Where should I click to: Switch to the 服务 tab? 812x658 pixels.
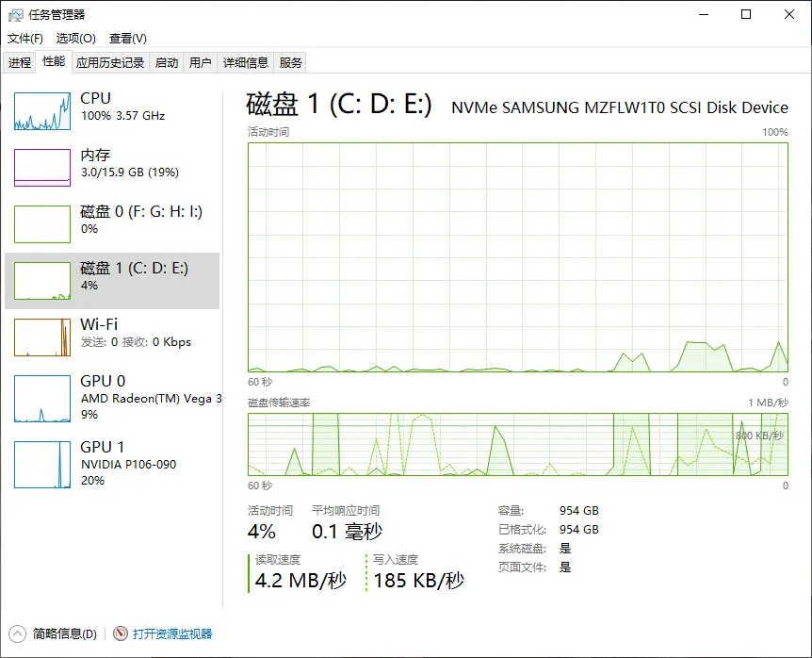tap(290, 63)
